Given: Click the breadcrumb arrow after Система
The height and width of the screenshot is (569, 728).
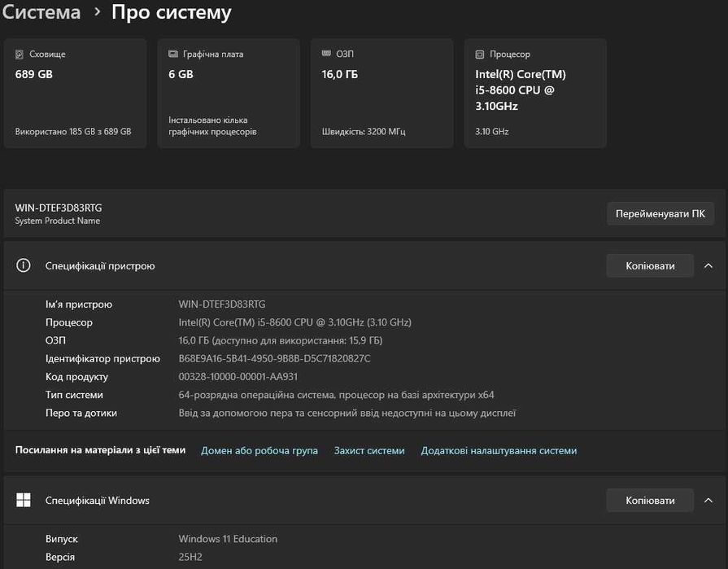Looking at the screenshot, I should (x=97, y=11).
